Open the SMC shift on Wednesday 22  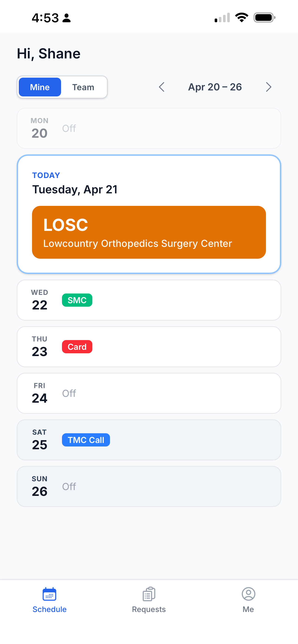click(x=77, y=300)
